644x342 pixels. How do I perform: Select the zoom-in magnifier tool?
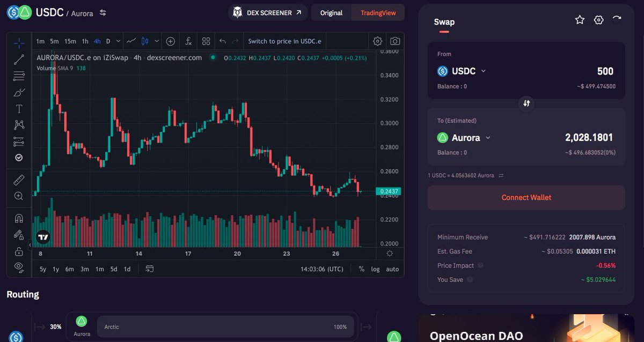point(18,196)
